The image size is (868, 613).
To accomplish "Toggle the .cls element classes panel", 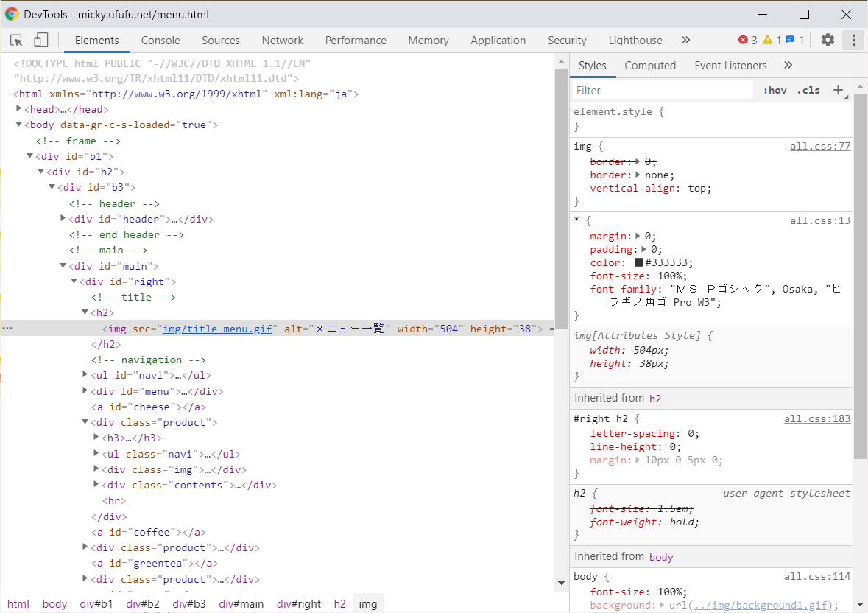I will click(808, 90).
